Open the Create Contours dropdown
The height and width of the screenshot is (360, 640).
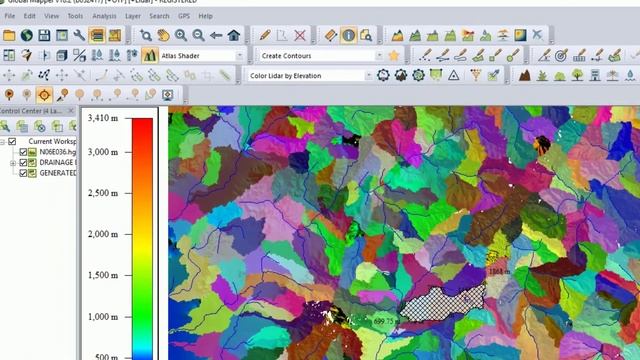(x=379, y=56)
